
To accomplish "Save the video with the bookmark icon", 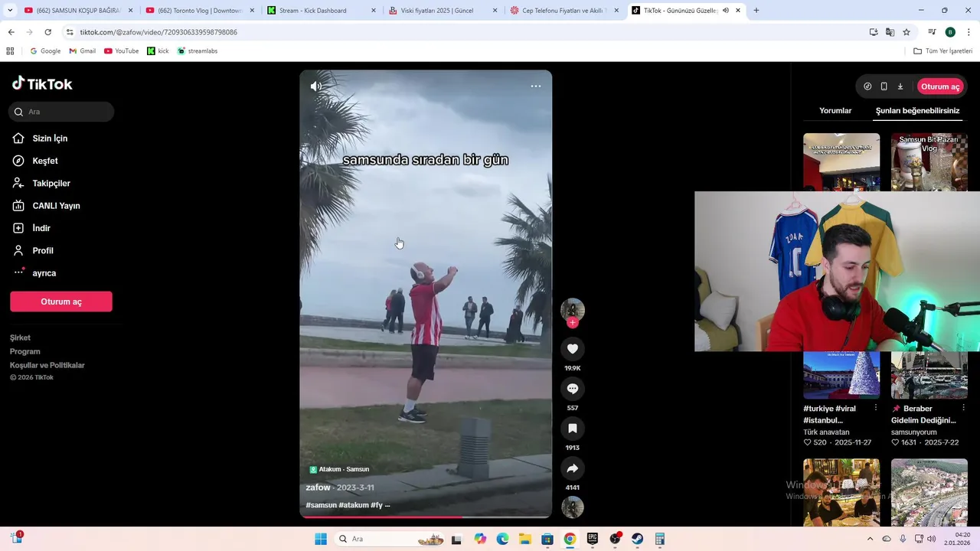I will coord(573,429).
